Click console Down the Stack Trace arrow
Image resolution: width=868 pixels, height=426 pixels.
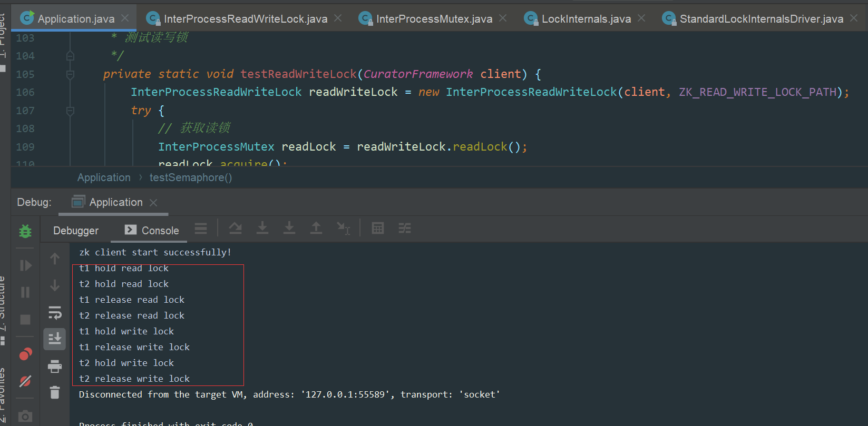(x=55, y=285)
